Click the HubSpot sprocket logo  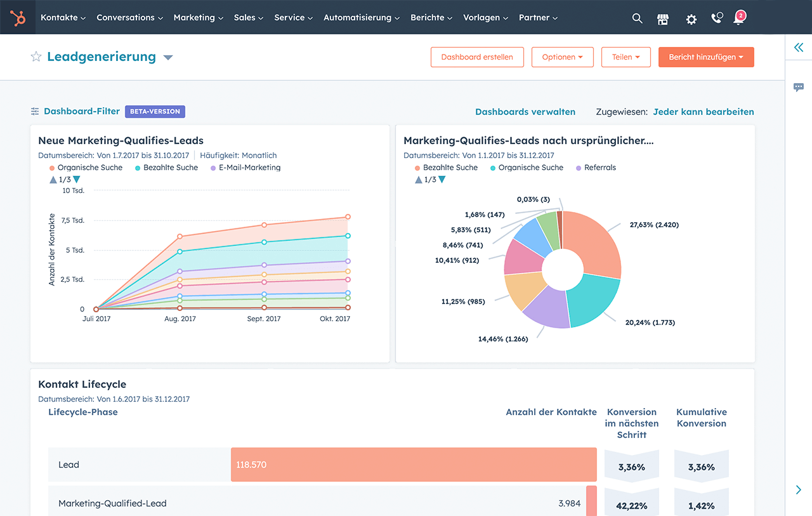coord(17,17)
